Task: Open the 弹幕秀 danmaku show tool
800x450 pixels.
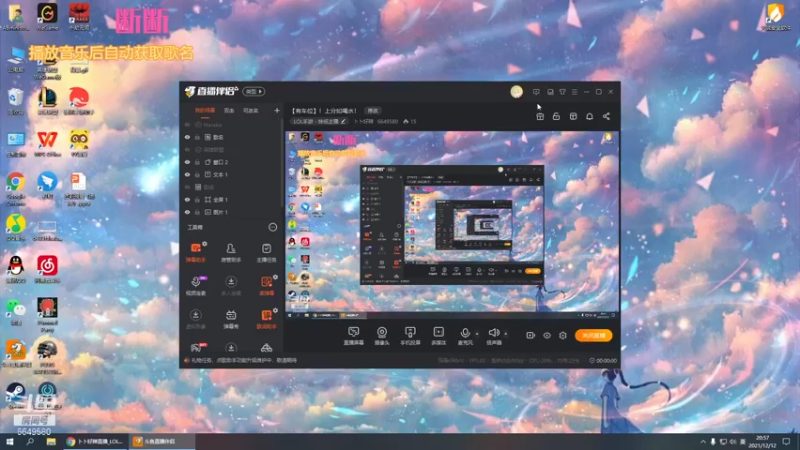Action: pyautogui.click(x=231, y=318)
